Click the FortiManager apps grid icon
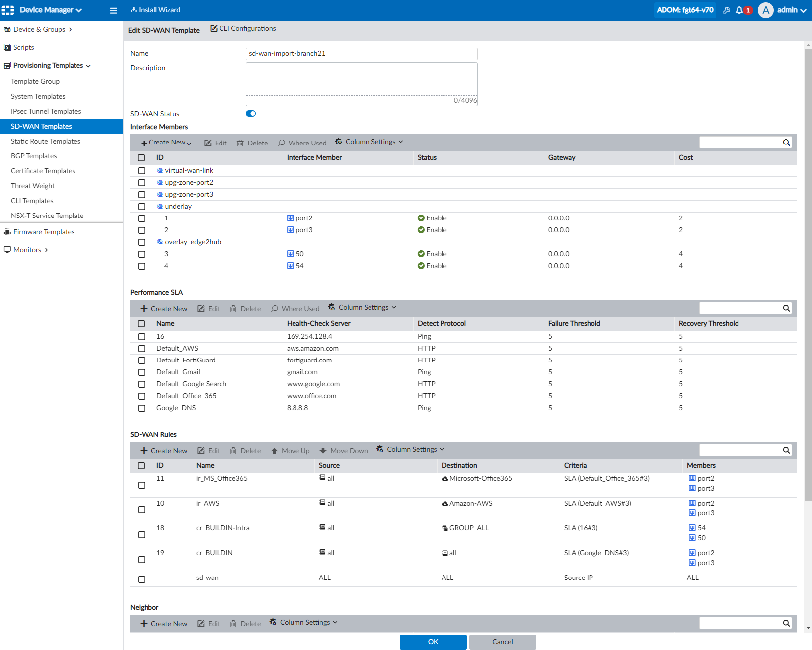The image size is (812, 650). (8, 10)
